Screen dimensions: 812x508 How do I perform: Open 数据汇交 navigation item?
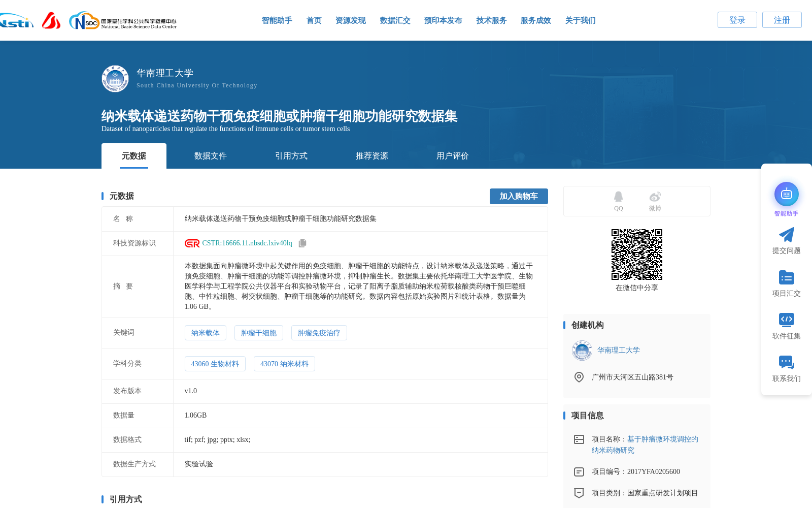(x=395, y=20)
